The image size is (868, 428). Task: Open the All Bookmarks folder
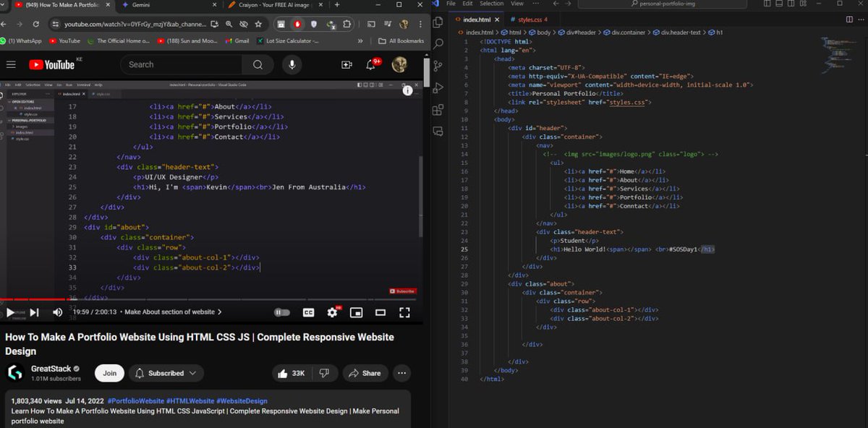pos(401,41)
